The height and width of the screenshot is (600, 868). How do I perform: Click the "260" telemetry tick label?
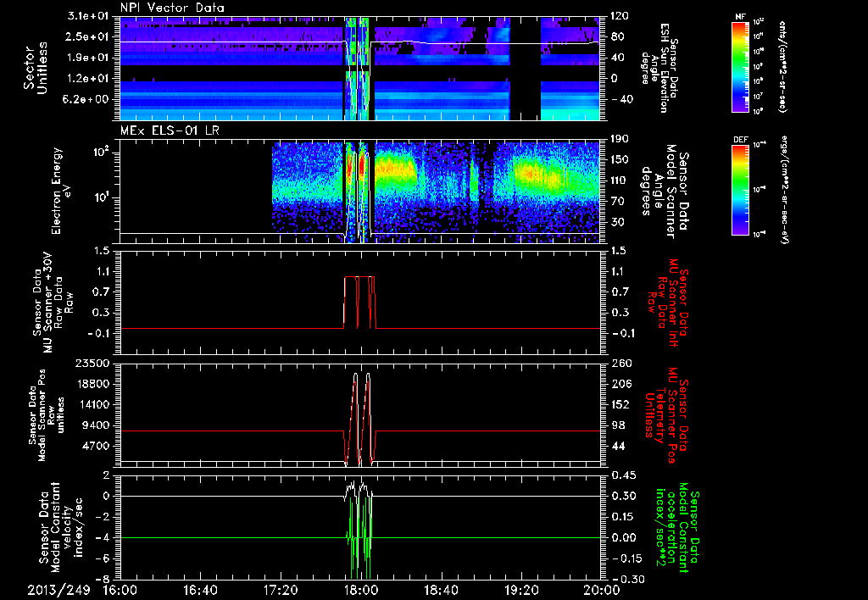coord(620,364)
